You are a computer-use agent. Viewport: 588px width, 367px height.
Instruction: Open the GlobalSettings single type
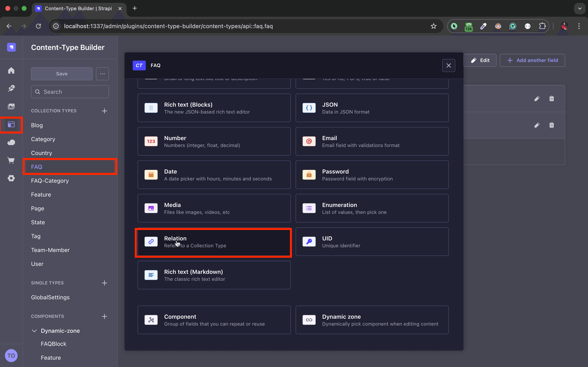point(50,297)
